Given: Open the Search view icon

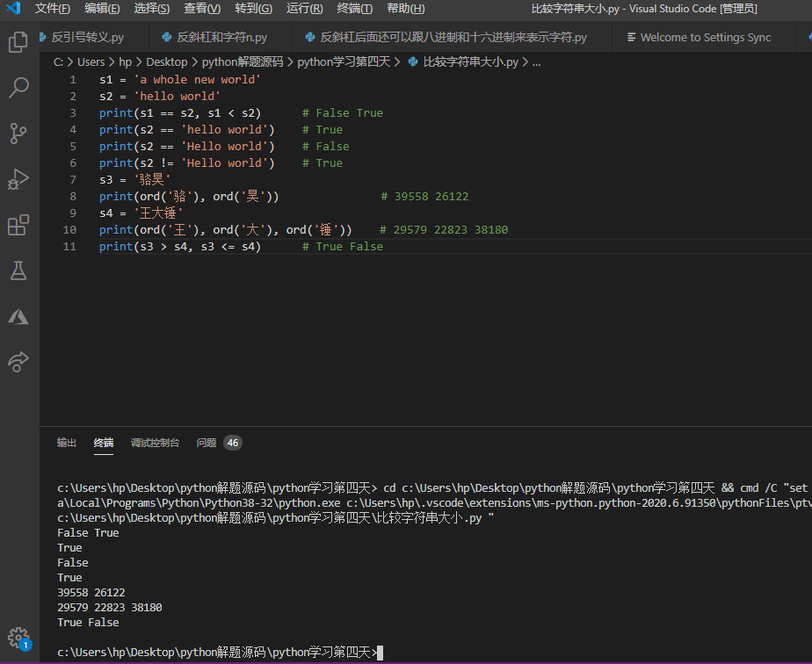Looking at the screenshot, I should [18, 88].
